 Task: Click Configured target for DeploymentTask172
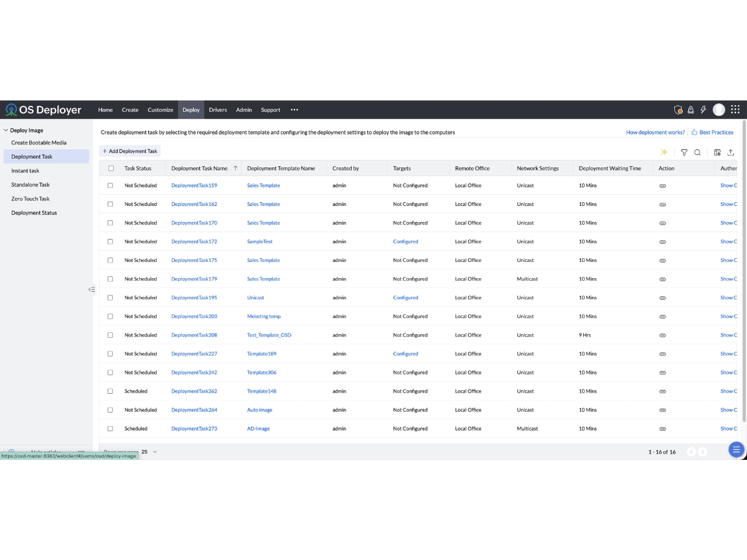(x=405, y=241)
